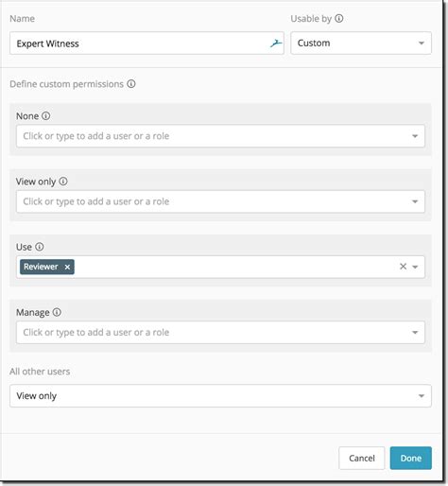The width and height of the screenshot is (448, 486).
Task: Click the info icon beside None label
Action: (x=46, y=116)
